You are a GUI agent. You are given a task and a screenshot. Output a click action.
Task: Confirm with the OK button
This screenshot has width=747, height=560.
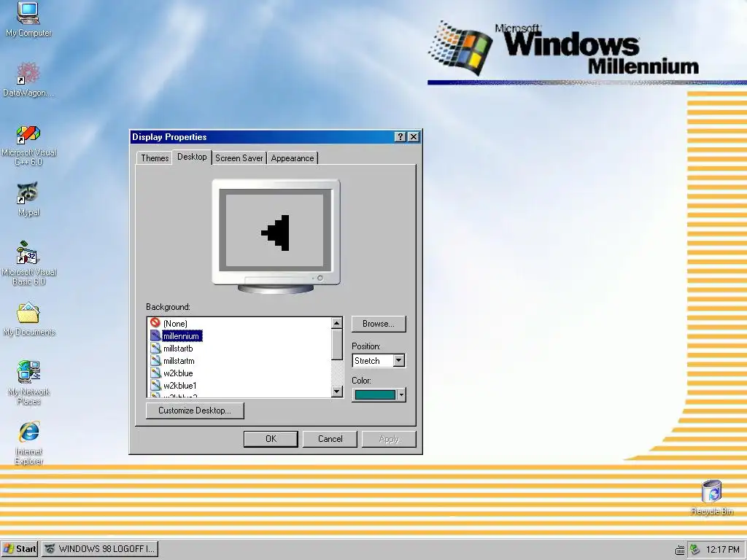[271, 439]
